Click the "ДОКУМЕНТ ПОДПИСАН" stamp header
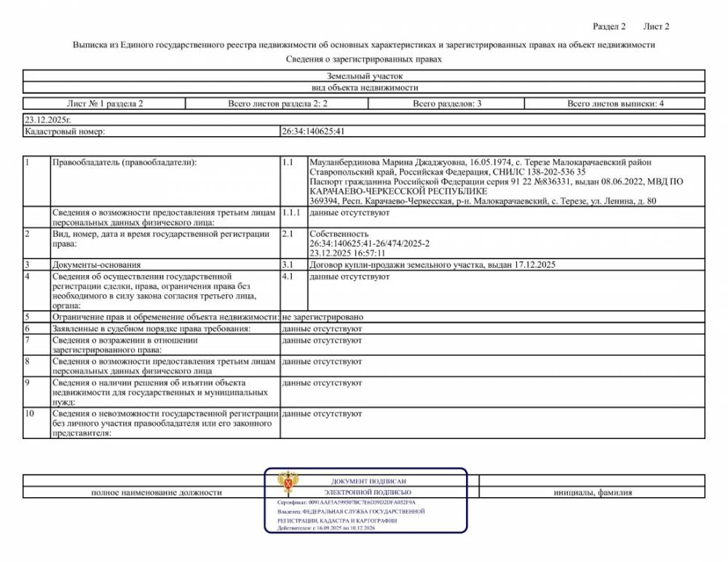 click(x=368, y=481)
